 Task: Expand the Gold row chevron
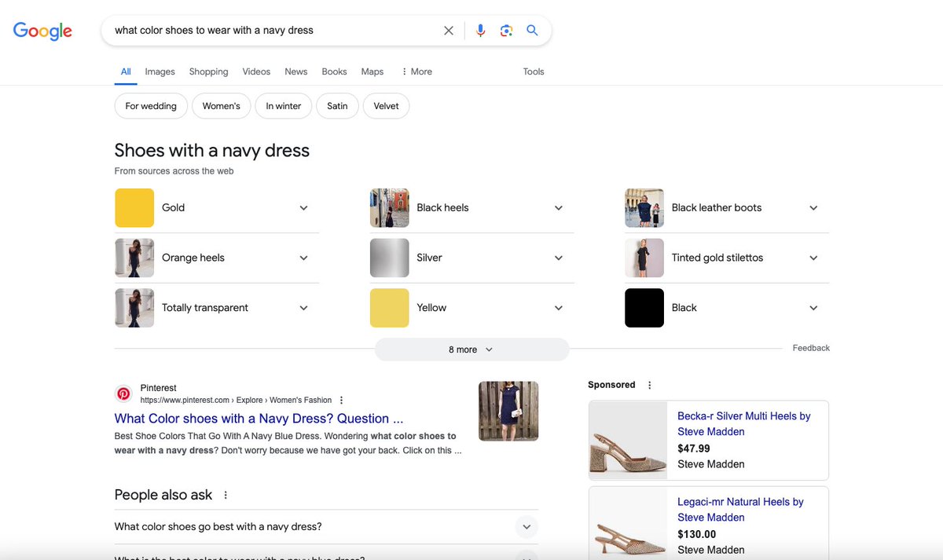pos(304,208)
